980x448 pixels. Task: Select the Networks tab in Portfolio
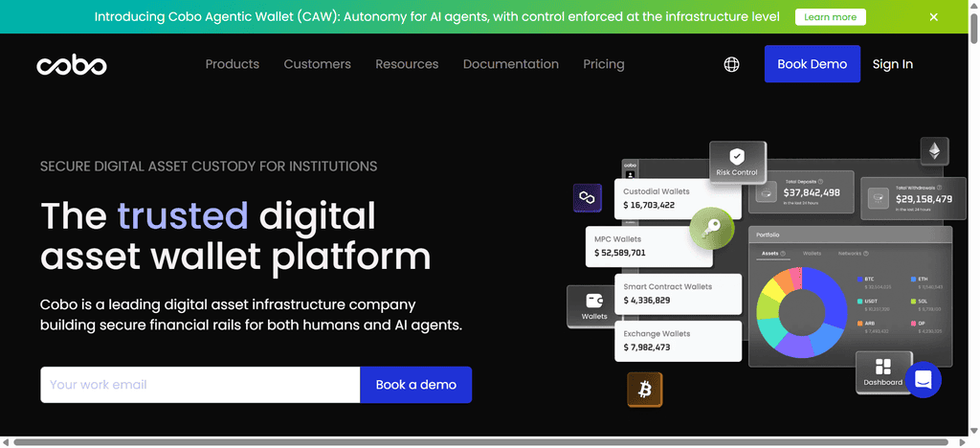[853, 254]
